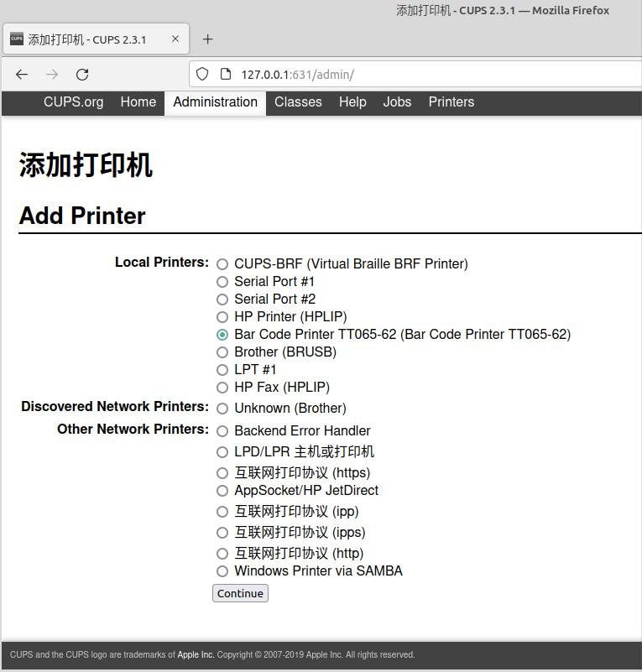Click the Add Printer heading

(82, 216)
